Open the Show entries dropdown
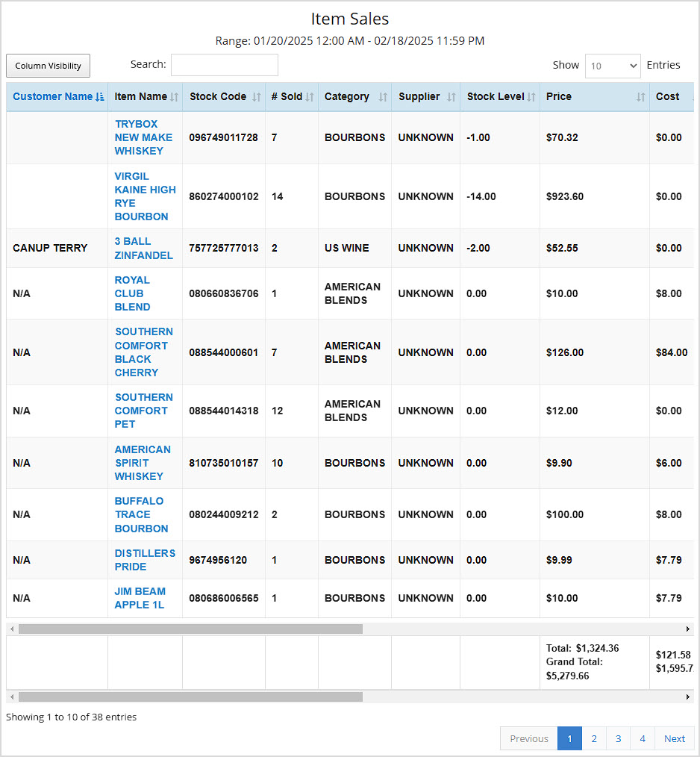 point(613,66)
